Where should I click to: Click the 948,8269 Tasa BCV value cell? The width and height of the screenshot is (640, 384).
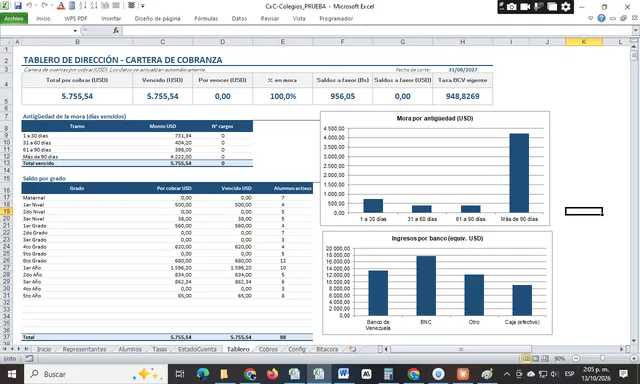462,96
